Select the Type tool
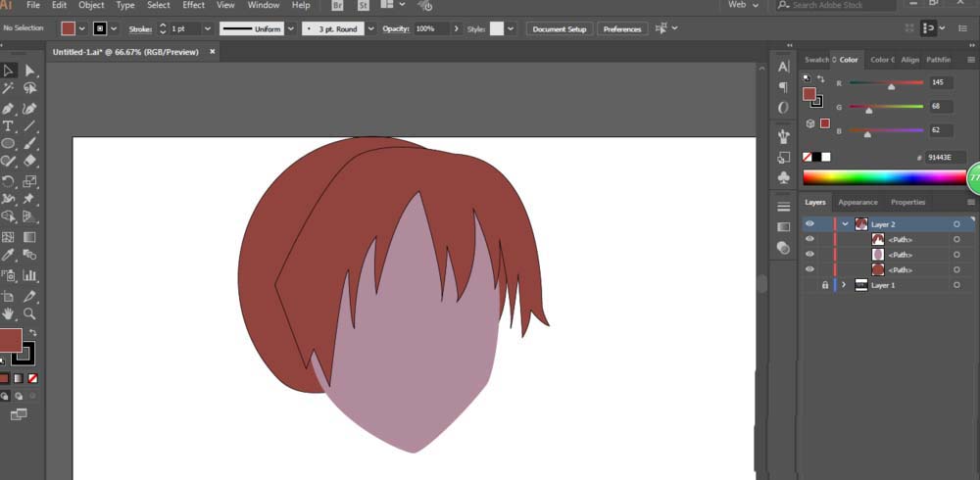 8,126
